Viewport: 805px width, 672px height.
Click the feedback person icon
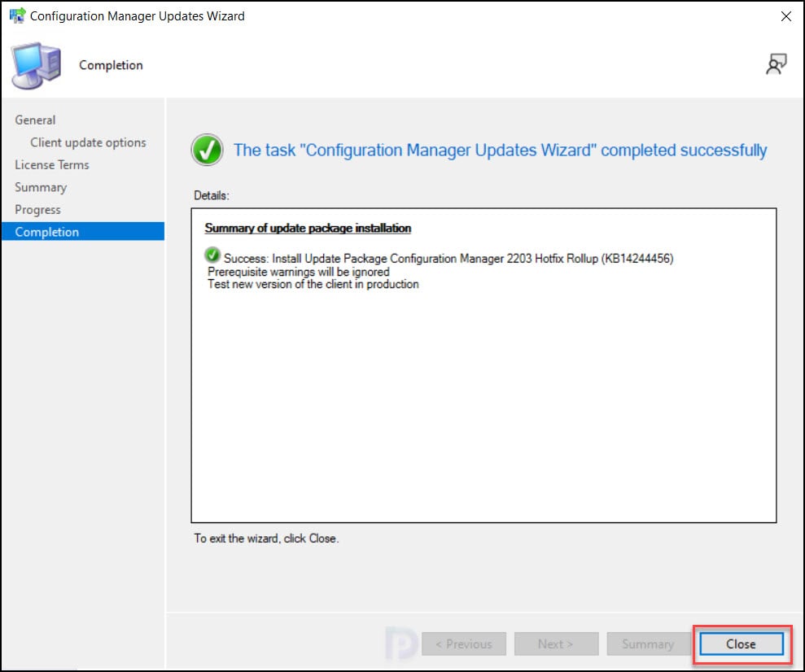(x=776, y=64)
